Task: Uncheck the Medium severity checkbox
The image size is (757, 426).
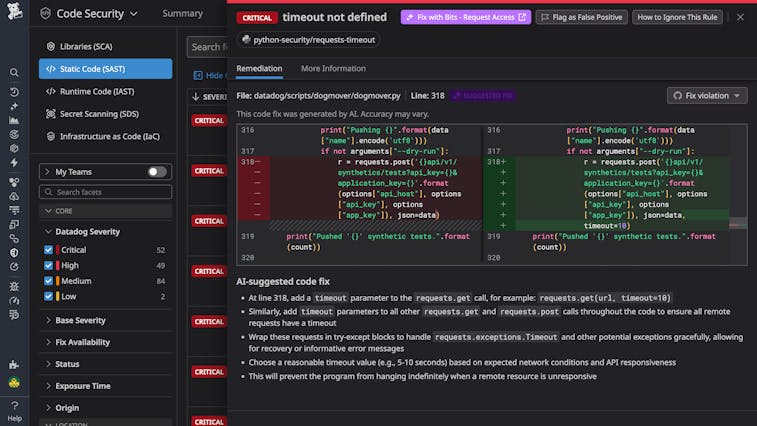Action: (49, 281)
